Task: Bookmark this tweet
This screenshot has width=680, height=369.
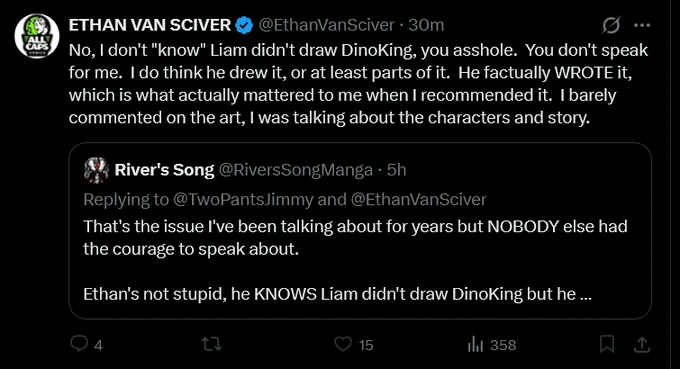Action: pyautogui.click(x=607, y=344)
